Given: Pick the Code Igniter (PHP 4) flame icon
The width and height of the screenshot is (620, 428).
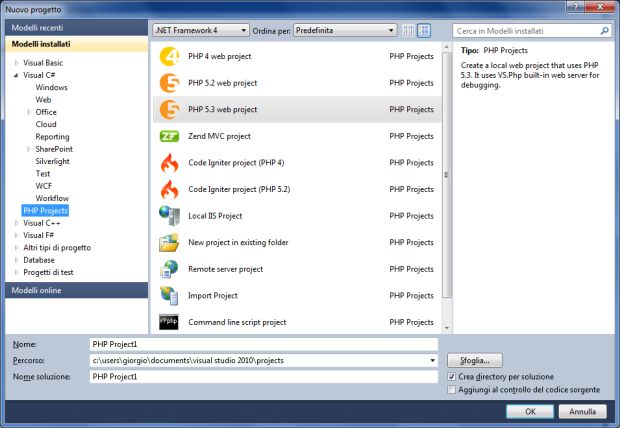Looking at the screenshot, I should [x=169, y=163].
